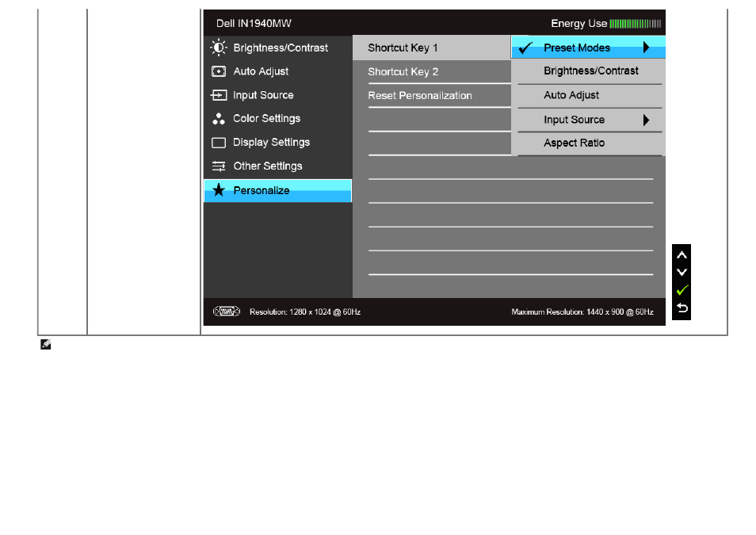Expand the Input Source submenu arrow in the options list

[x=646, y=120]
